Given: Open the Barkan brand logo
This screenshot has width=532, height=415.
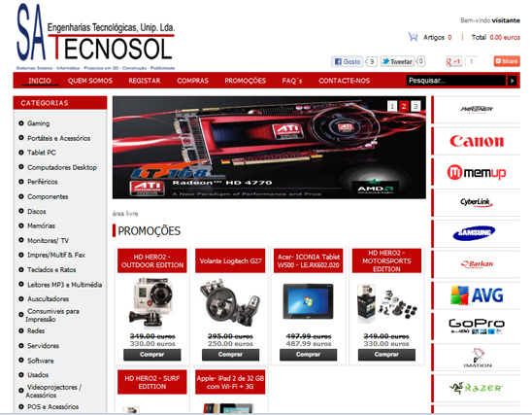Looking at the screenshot, I should 477,264.
